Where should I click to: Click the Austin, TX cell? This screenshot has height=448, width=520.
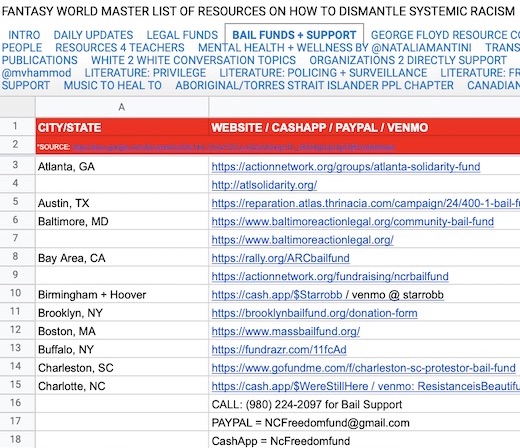pyautogui.click(x=122, y=203)
